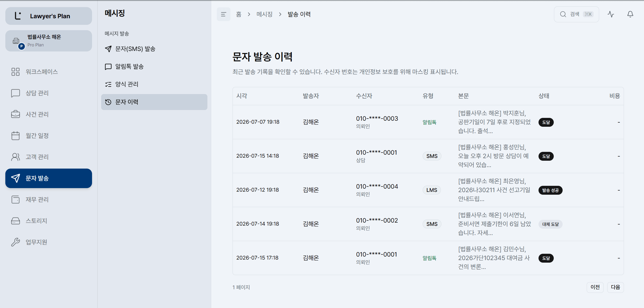Click timestamp 2026-07-15 14:18
The width and height of the screenshot is (644, 308).
(258, 156)
